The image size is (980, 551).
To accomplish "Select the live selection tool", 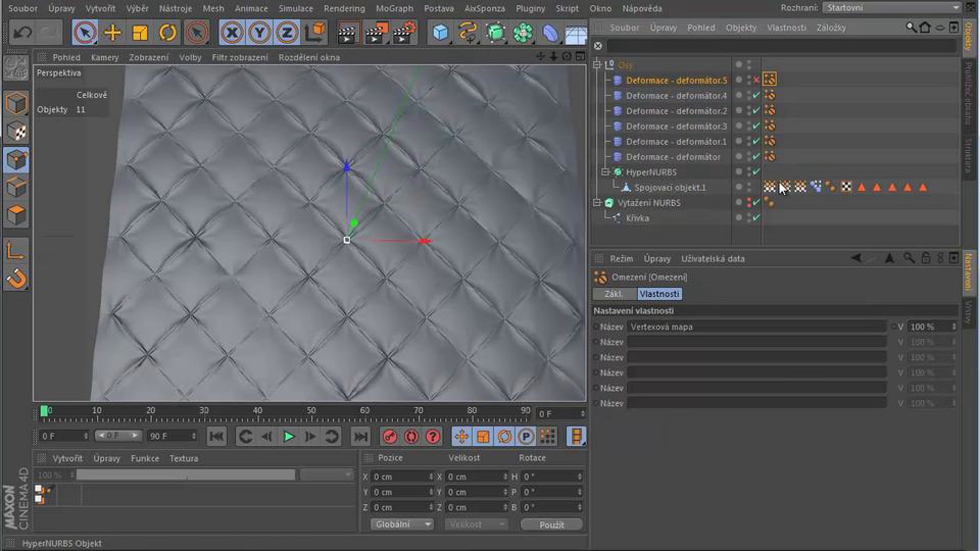I will pyautogui.click(x=85, y=32).
